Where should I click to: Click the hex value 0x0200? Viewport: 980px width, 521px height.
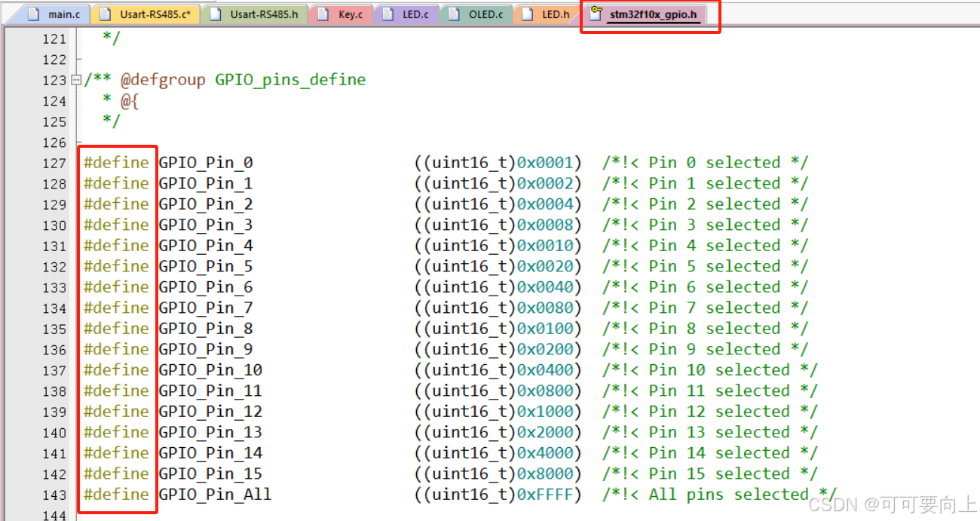point(545,349)
